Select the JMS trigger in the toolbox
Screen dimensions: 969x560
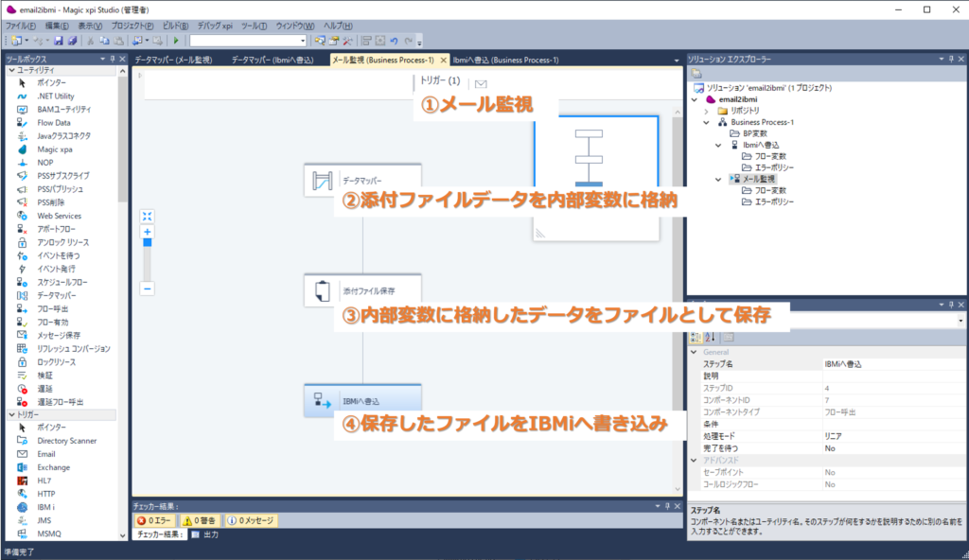click(44, 520)
